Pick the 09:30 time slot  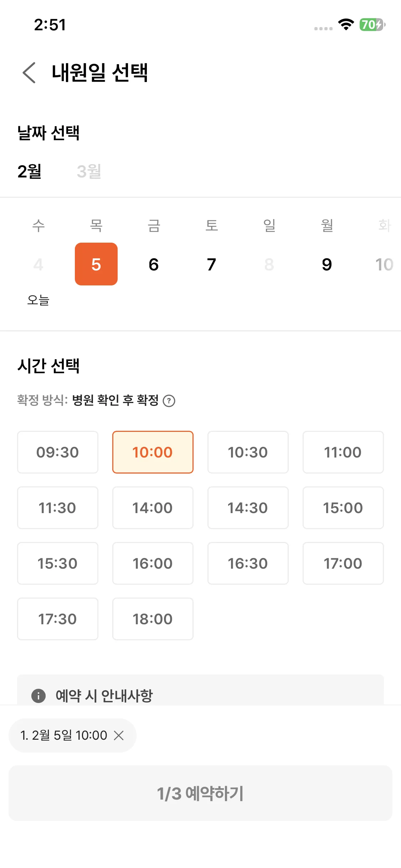[x=58, y=452]
